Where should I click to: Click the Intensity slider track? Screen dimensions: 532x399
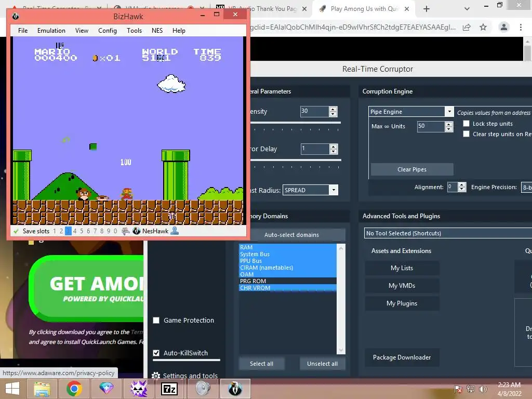295,123
